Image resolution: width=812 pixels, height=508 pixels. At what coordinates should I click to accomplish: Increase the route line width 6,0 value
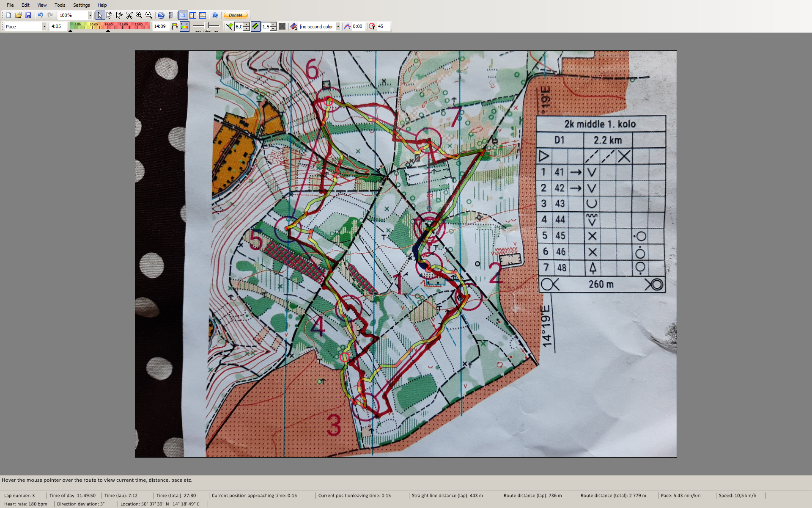247,25
